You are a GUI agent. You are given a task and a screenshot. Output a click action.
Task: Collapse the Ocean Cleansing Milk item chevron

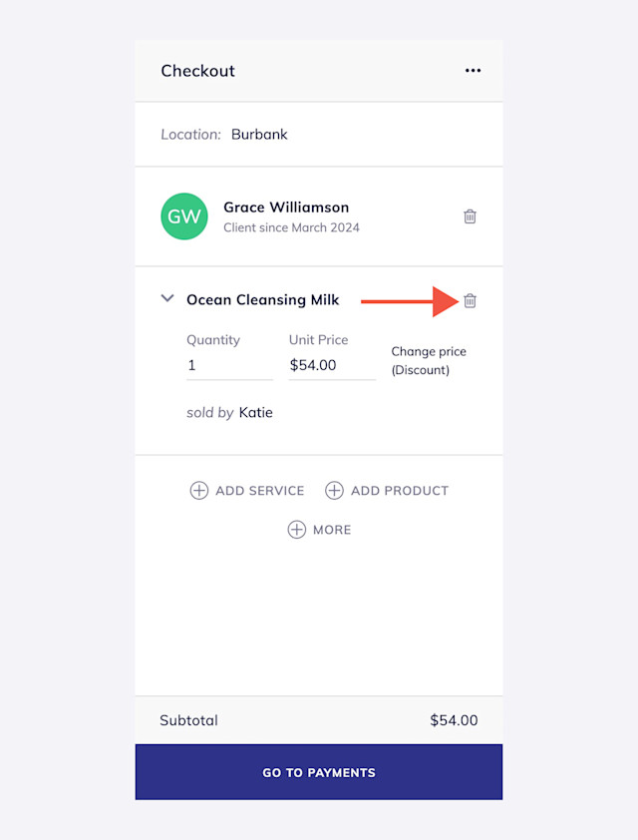click(x=167, y=298)
